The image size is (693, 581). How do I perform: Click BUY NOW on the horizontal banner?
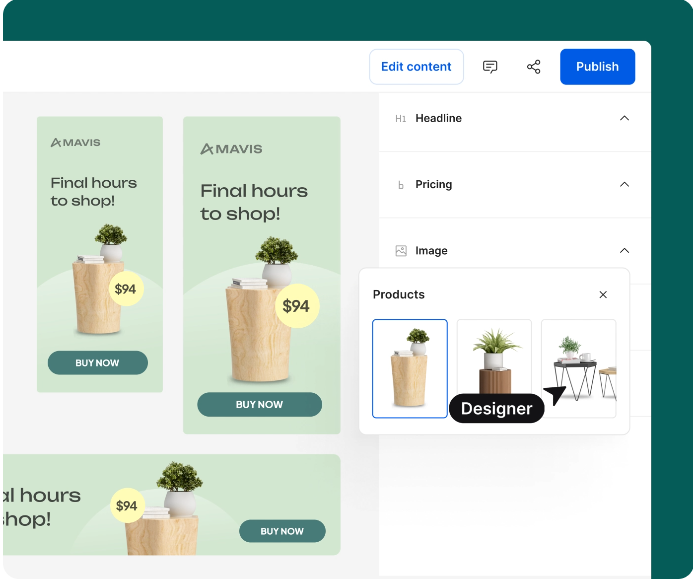pyautogui.click(x=282, y=531)
